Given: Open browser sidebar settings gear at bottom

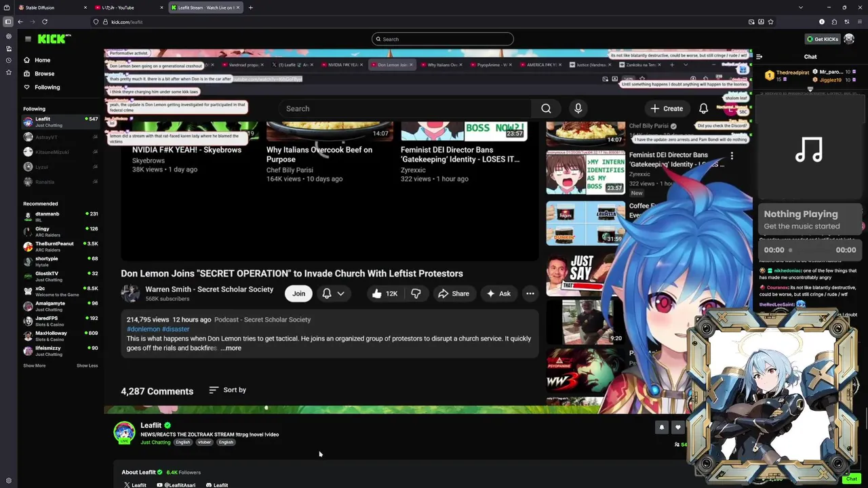Looking at the screenshot, I should tap(8, 481).
